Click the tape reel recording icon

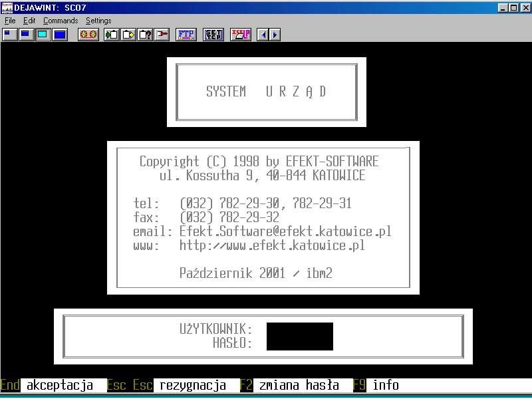(x=88, y=35)
